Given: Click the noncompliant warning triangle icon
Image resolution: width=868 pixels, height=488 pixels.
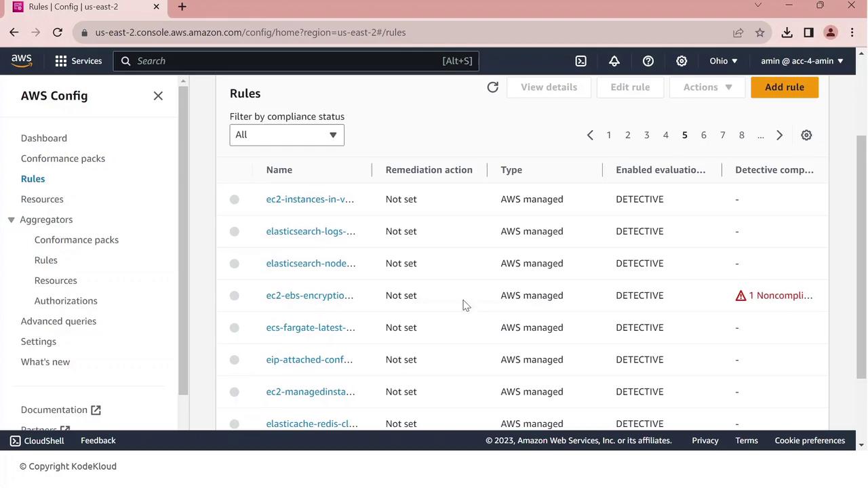Looking at the screenshot, I should pyautogui.click(x=741, y=296).
